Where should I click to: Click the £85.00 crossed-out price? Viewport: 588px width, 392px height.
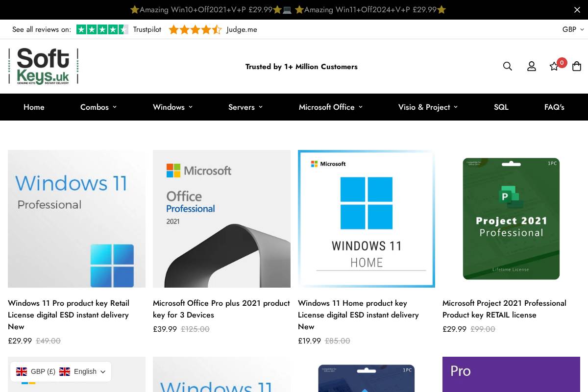[x=338, y=341]
